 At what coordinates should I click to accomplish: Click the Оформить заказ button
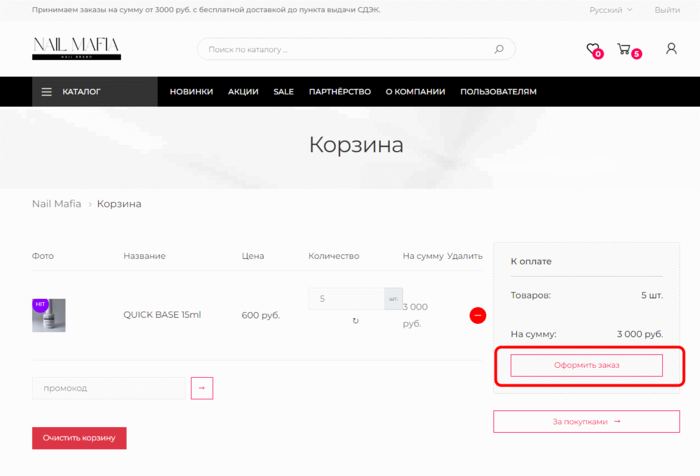pyautogui.click(x=586, y=366)
